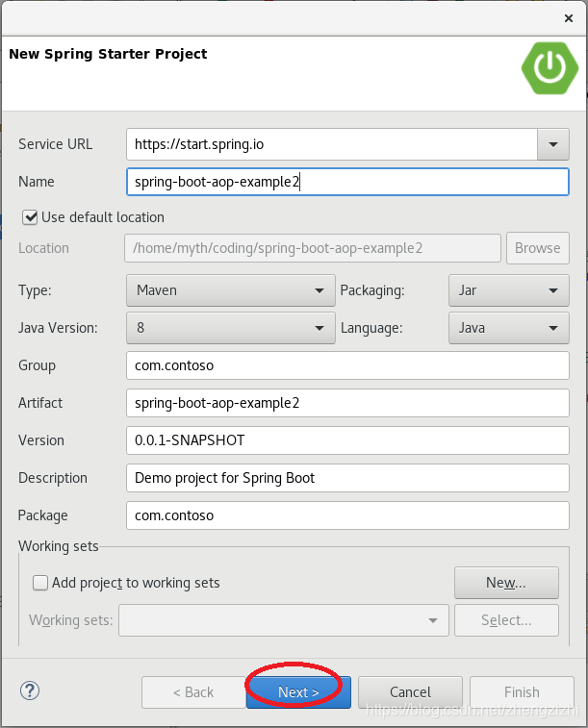Click the New... working set button

(x=506, y=583)
